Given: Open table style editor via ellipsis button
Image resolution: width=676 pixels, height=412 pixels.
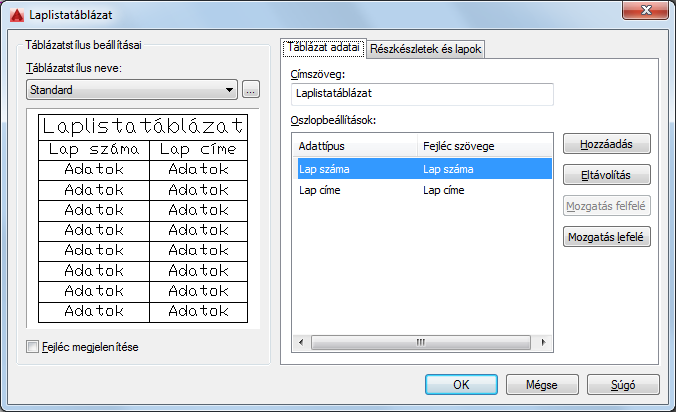Looking at the screenshot, I should (x=251, y=90).
